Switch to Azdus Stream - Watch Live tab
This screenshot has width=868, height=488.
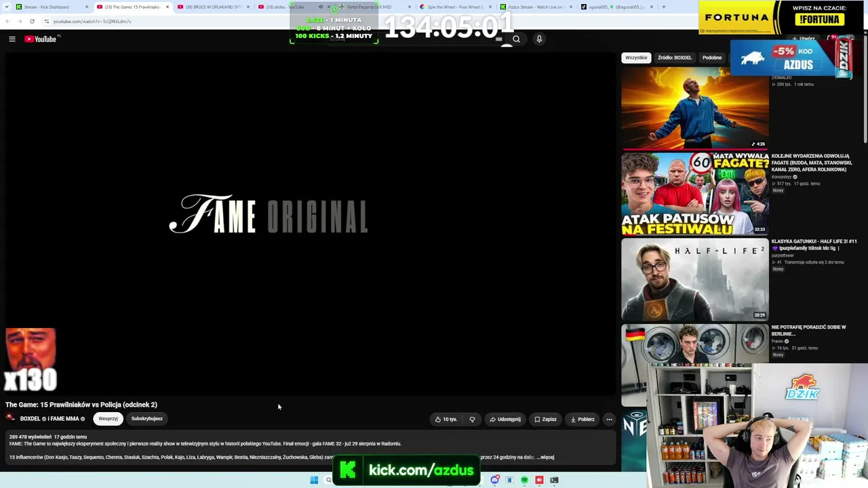click(536, 7)
